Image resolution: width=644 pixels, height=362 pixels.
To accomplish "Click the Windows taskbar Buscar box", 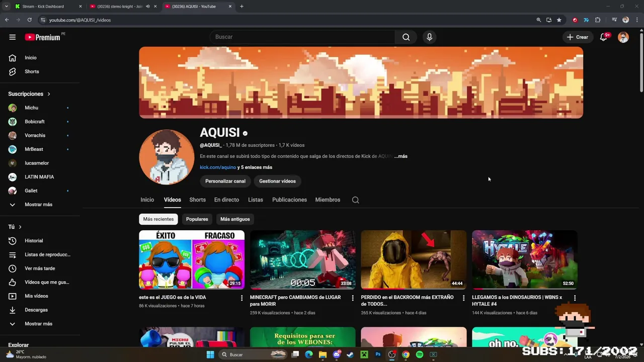I will 255,354.
